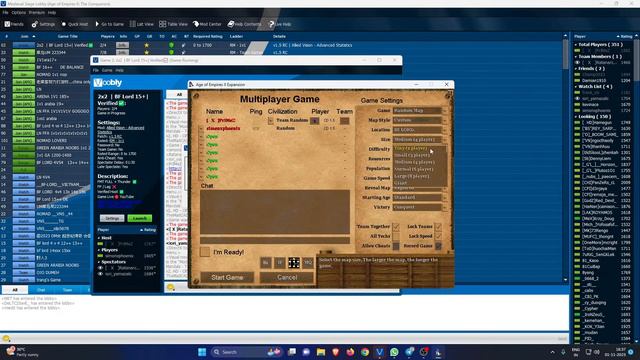The height and width of the screenshot is (360, 640).
Task: Open Settings in the Voobly lobby toolbar
Action: coord(43,24)
